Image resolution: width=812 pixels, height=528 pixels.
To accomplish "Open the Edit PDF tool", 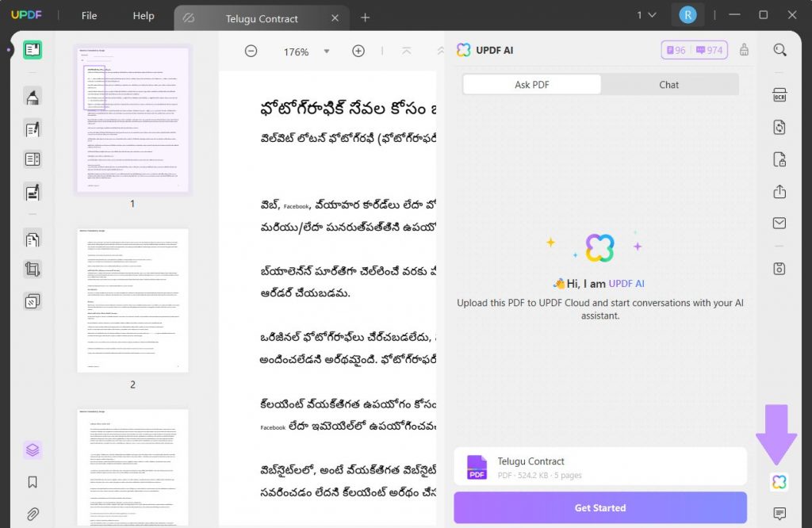I will pyautogui.click(x=33, y=128).
